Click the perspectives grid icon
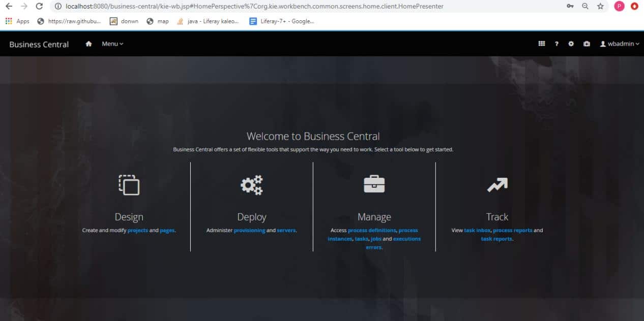The height and width of the screenshot is (321, 644). (x=541, y=44)
